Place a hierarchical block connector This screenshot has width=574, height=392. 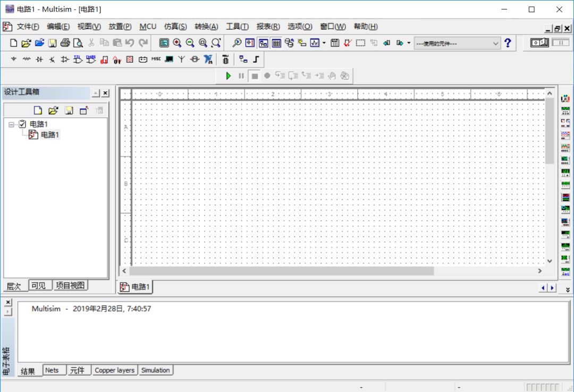(243, 59)
